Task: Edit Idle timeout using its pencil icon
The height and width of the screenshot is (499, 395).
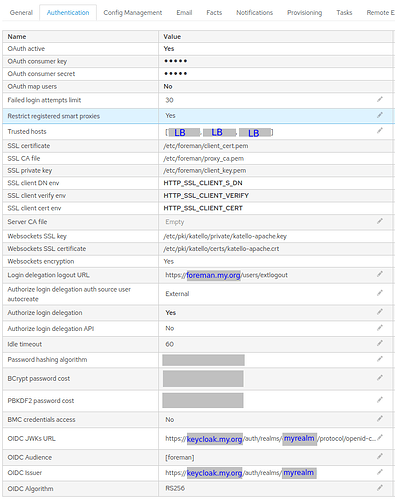Action: [380, 343]
